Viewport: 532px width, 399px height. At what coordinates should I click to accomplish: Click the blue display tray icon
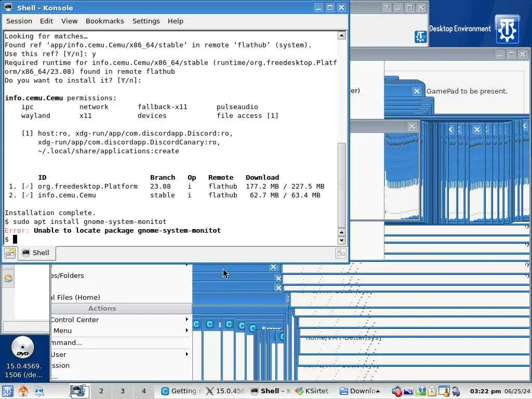[408, 391]
